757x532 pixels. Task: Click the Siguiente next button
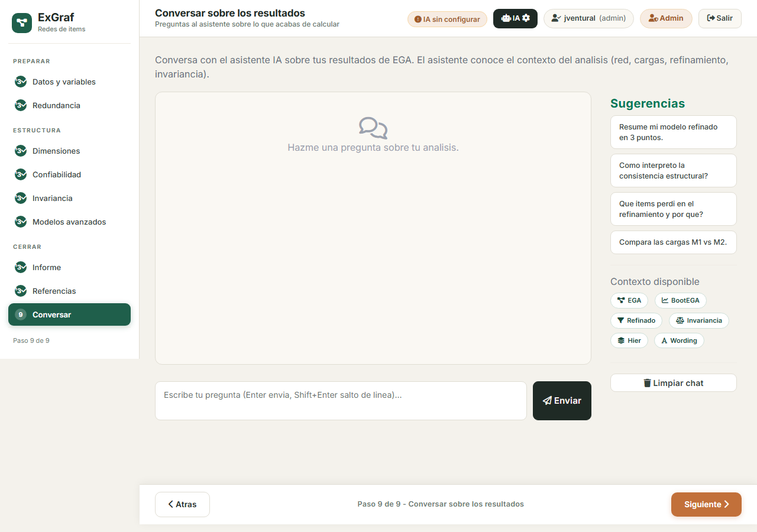[706, 504]
